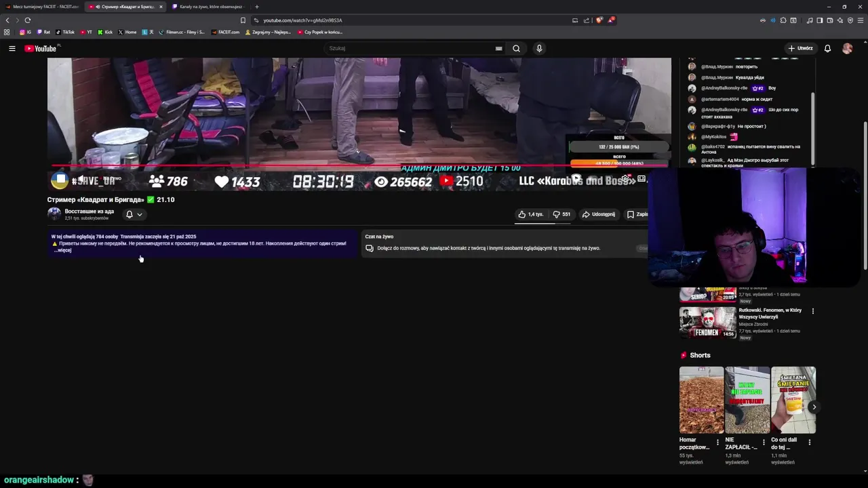Click the Utwórz create button
The image size is (868, 488).
800,48
